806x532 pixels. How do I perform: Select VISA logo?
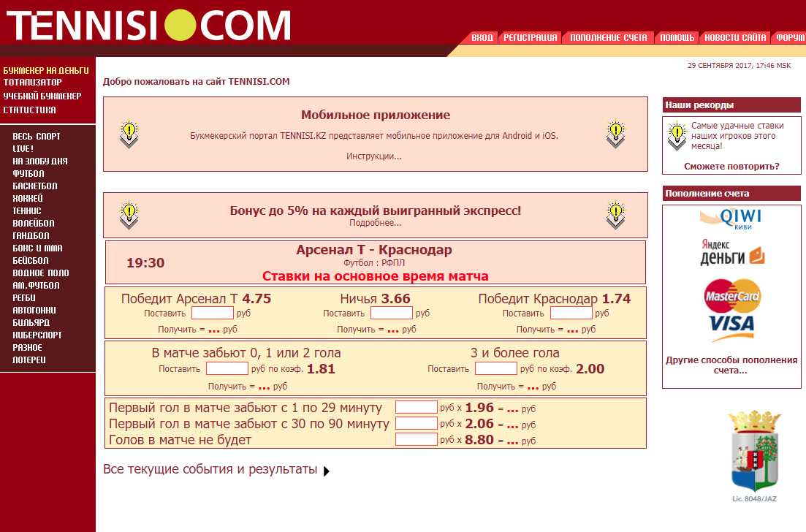[731, 327]
